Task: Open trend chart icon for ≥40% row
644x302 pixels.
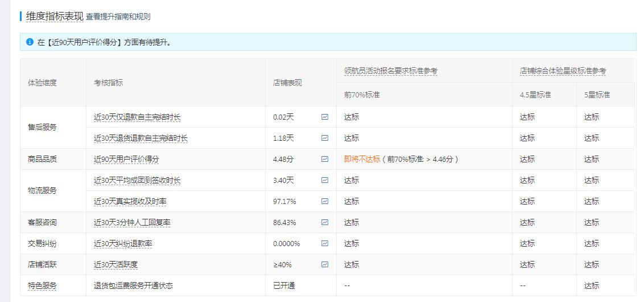Action: pos(325,264)
